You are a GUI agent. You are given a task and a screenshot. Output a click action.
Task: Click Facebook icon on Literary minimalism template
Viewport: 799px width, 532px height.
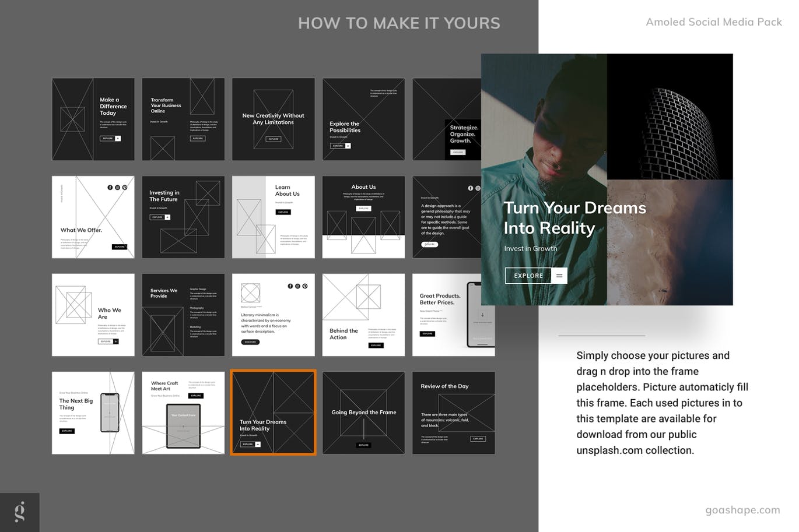[x=290, y=286]
